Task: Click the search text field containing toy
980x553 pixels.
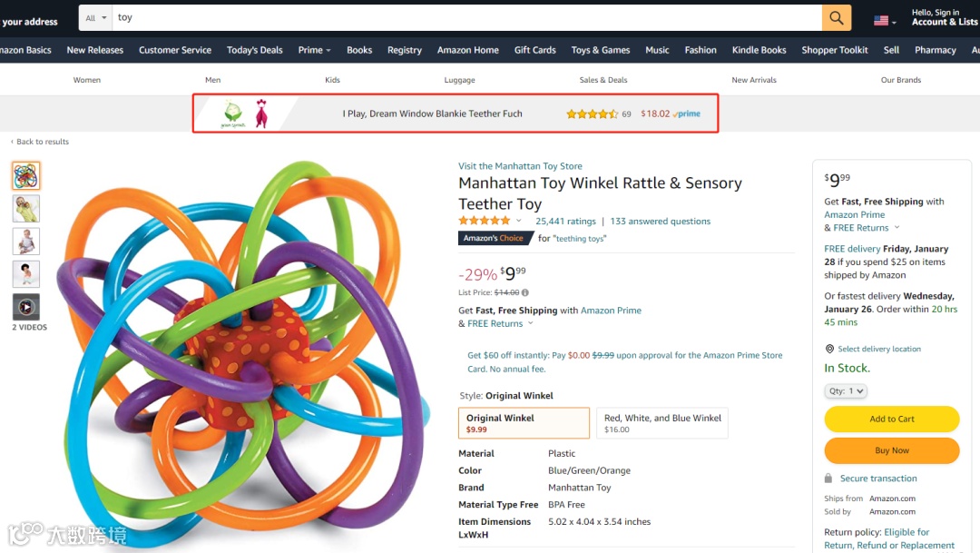Action: point(467,17)
